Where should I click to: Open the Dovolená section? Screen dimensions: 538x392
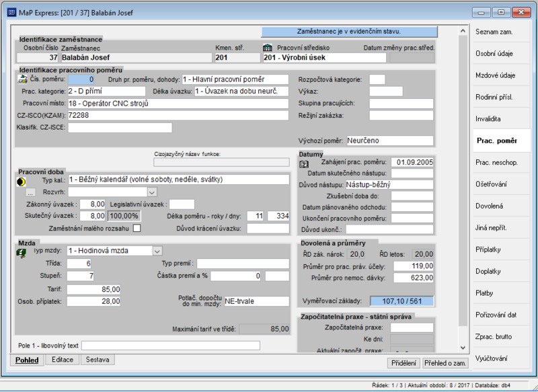point(501,206)
